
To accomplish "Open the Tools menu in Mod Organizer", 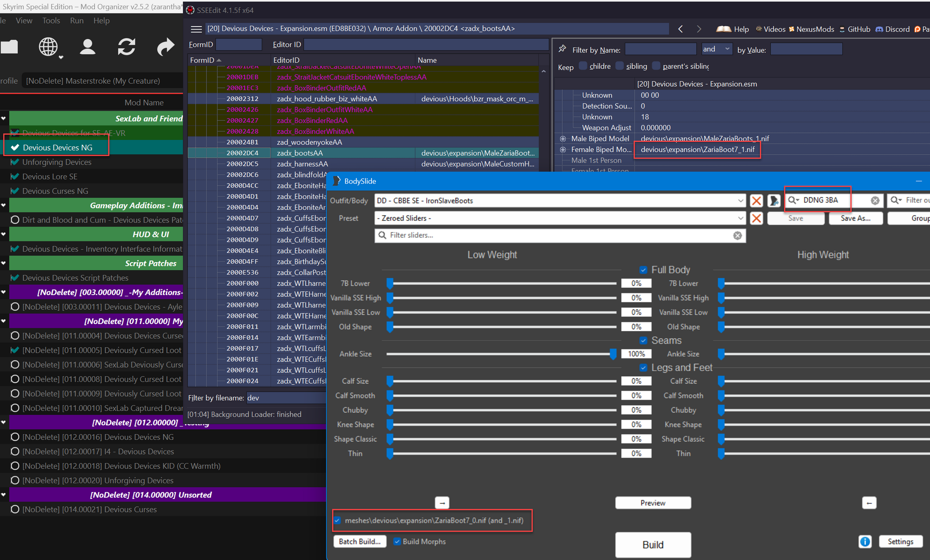I will pyautogui.click(x=51, y=20).
